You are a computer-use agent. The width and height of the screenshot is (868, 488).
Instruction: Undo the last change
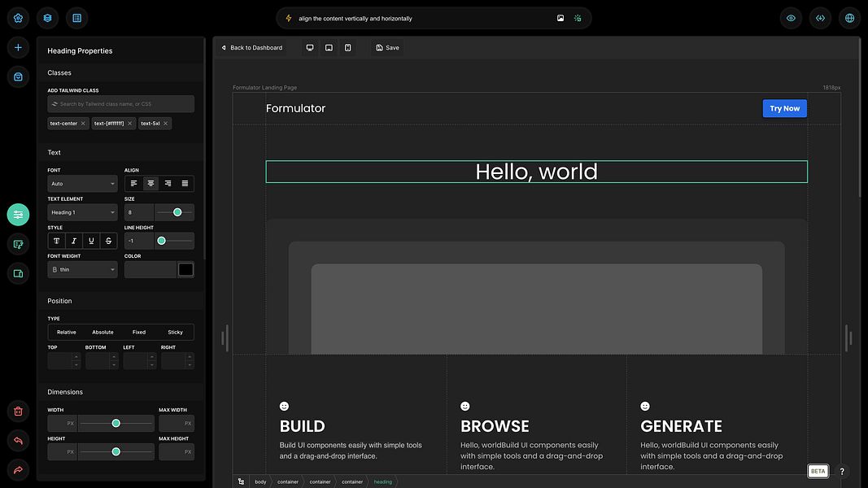17,440
